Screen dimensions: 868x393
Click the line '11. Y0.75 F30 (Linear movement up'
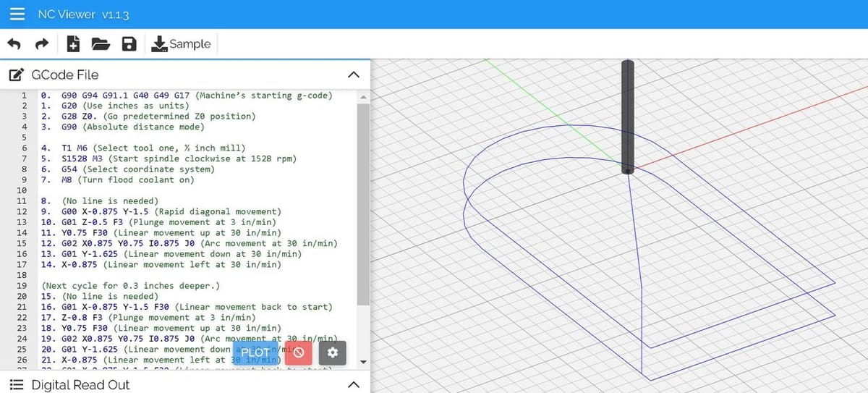(161, 233)
